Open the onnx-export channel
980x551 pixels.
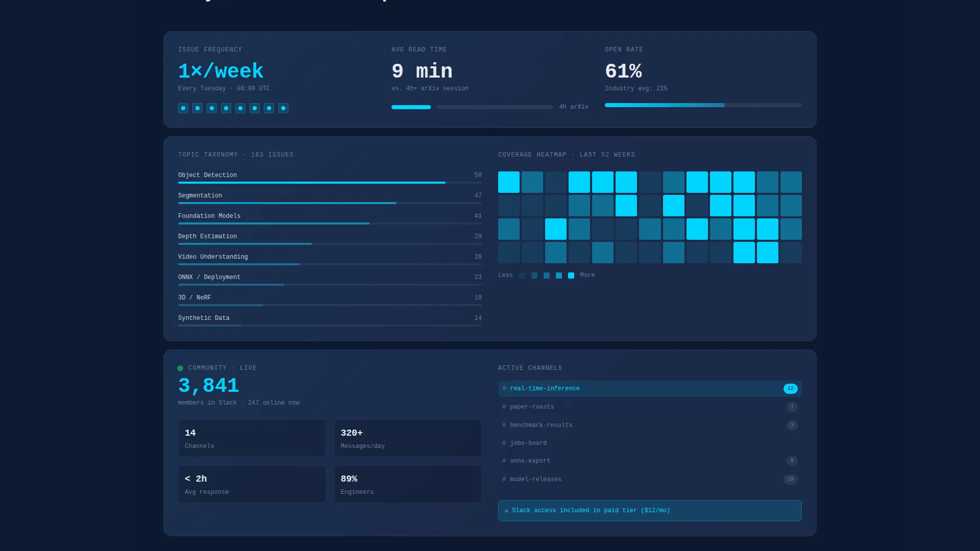point(650,461)
